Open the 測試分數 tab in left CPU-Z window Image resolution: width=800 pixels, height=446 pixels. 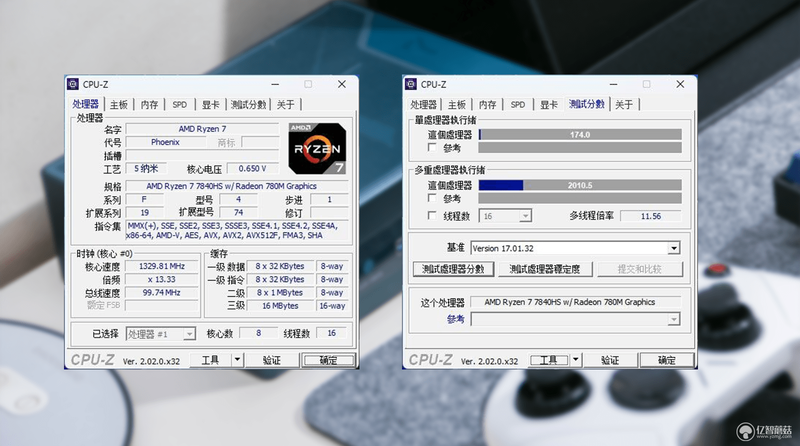click(248, 105)
